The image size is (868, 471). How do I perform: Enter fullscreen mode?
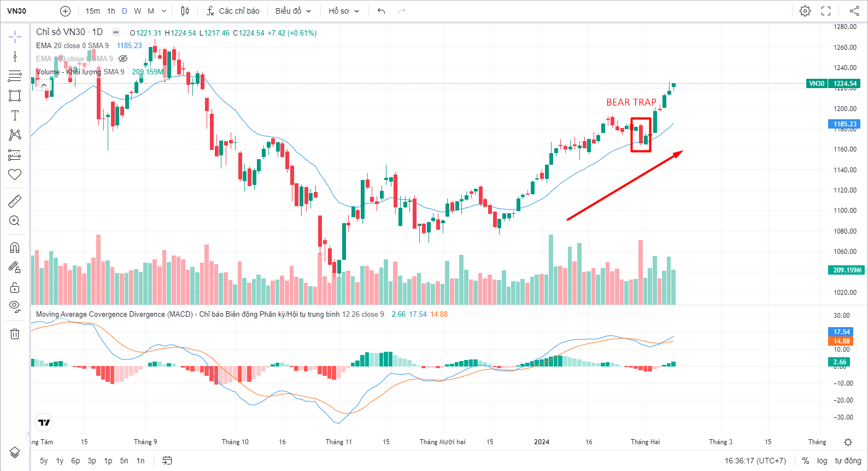[826, 11]
